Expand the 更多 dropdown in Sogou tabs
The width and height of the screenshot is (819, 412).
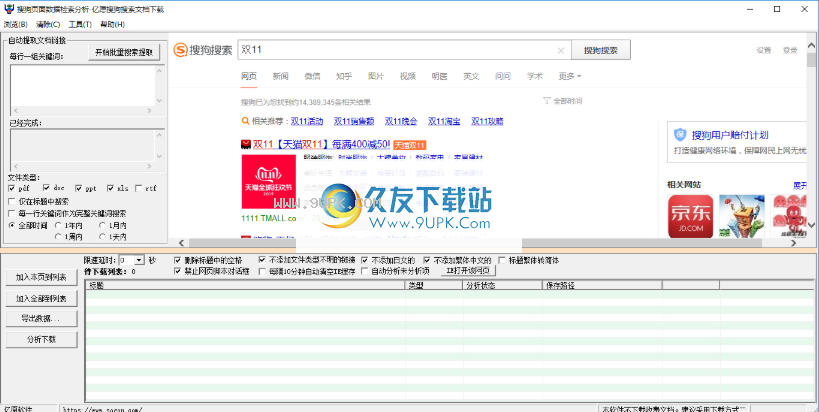tap(569, 76)
